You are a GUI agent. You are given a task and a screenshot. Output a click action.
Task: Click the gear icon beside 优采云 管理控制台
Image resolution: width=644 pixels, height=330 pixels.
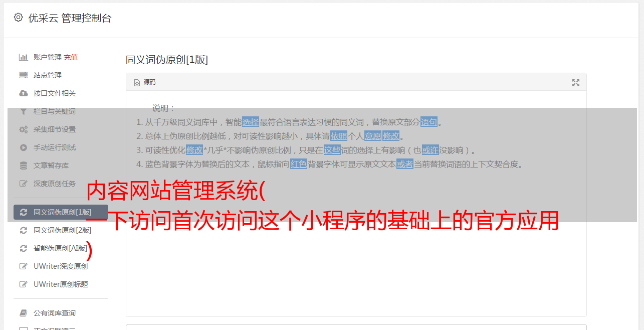click(19, 18)
